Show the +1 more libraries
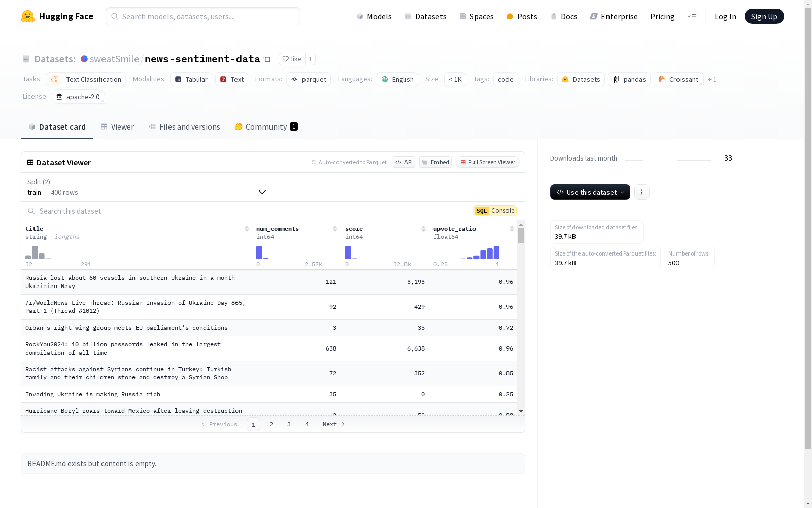This screenshot has width=812, height=508. 712,79
